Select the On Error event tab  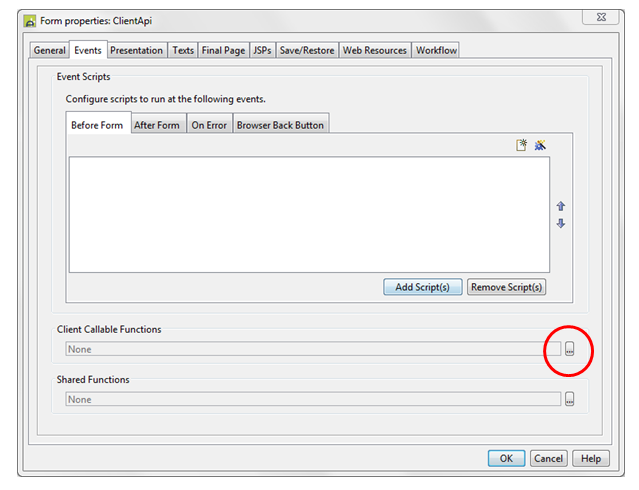coord(209,125)
